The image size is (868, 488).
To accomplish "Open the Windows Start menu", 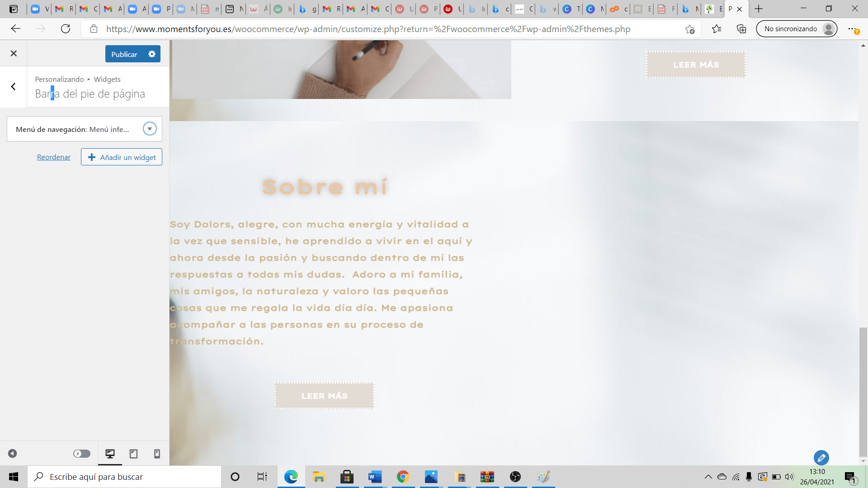I will [14, 477].
